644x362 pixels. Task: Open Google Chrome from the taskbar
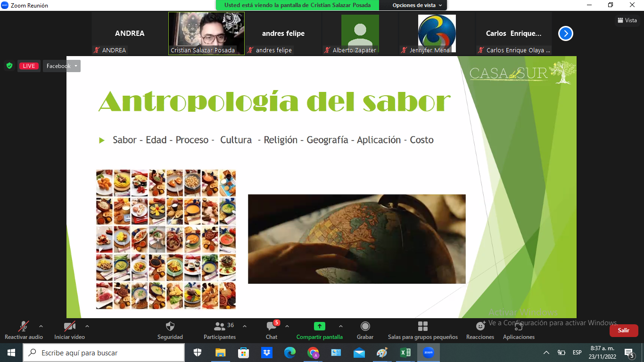pos(313,353)
